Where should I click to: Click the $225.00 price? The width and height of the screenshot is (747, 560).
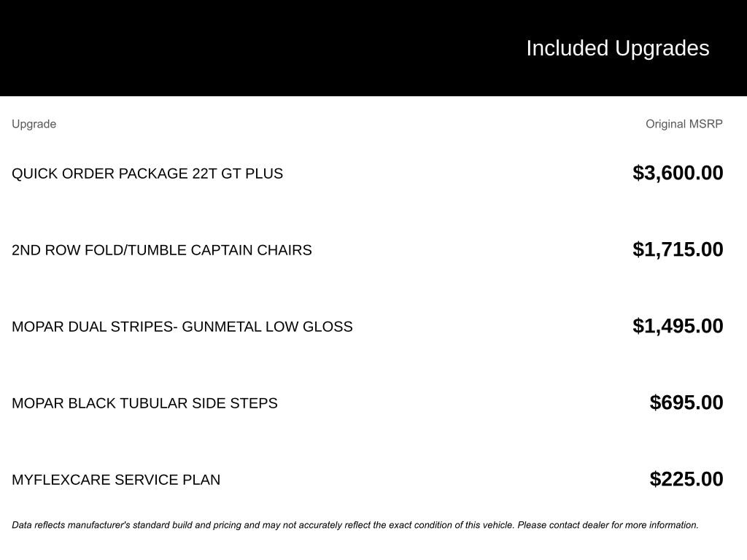[686, 479]
